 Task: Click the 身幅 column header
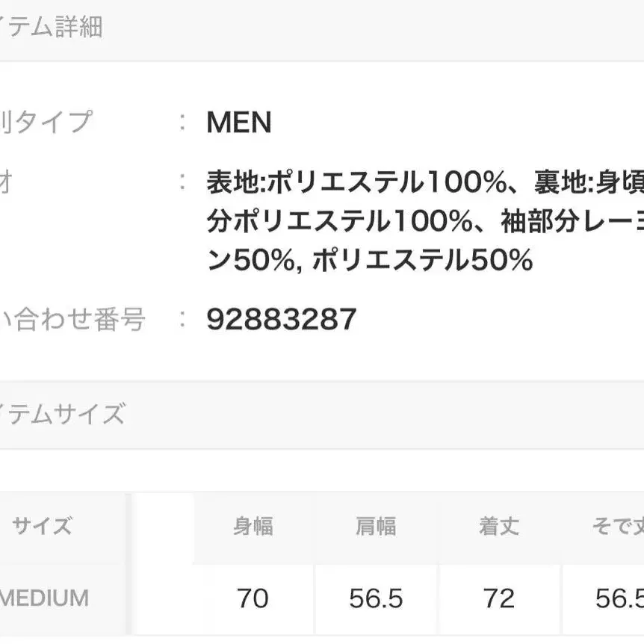point(253,527)
